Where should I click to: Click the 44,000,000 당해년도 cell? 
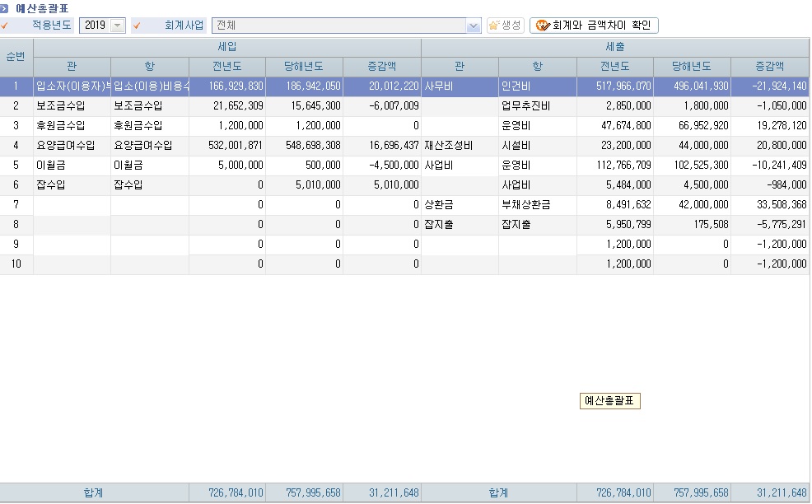point(693,146)
